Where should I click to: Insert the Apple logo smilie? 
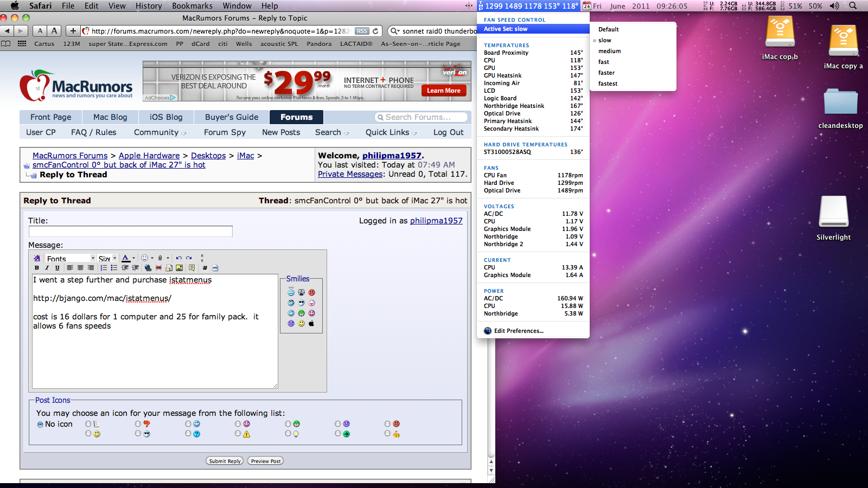click(x=311, y=323)
